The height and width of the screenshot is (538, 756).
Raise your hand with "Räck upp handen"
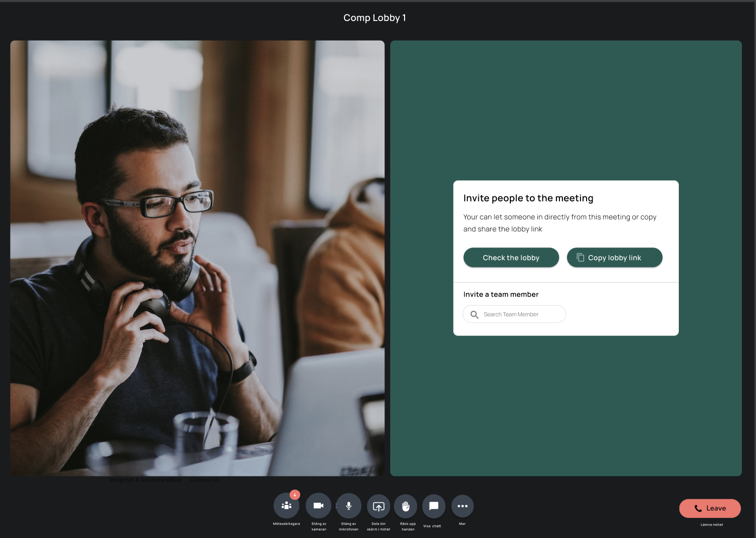tap(406, 506)
